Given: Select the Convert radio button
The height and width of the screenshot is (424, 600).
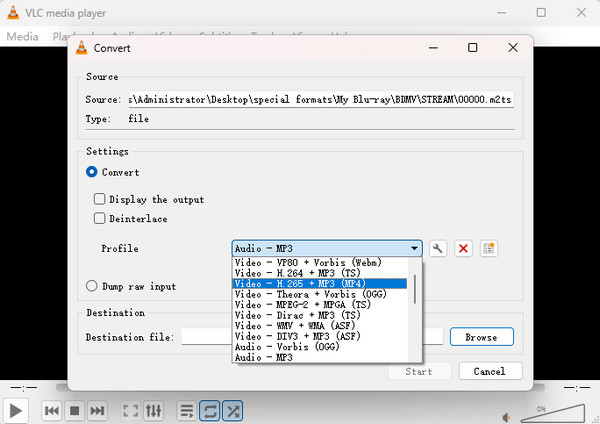Looking at the screenshot, I should tap(91, 172).
